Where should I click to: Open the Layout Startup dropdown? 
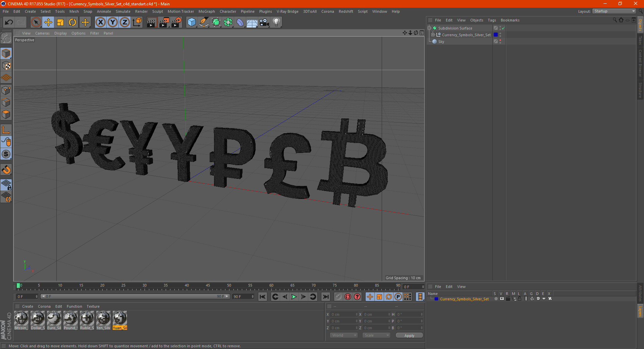tap(614, 11)
